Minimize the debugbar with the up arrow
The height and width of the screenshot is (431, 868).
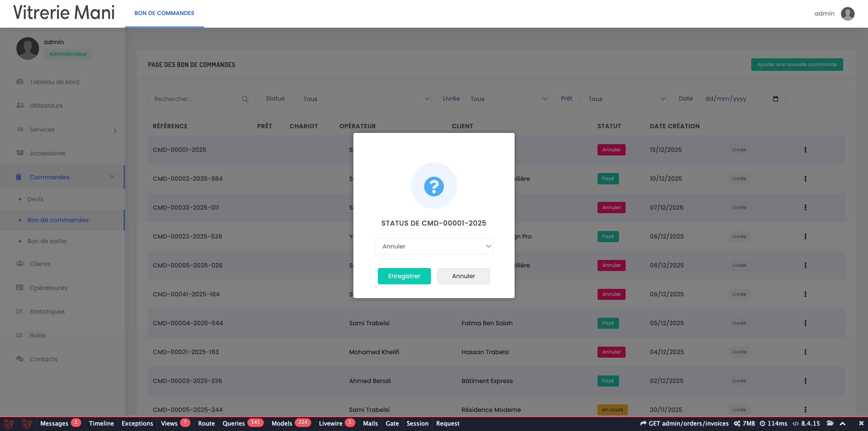(843, 423)
